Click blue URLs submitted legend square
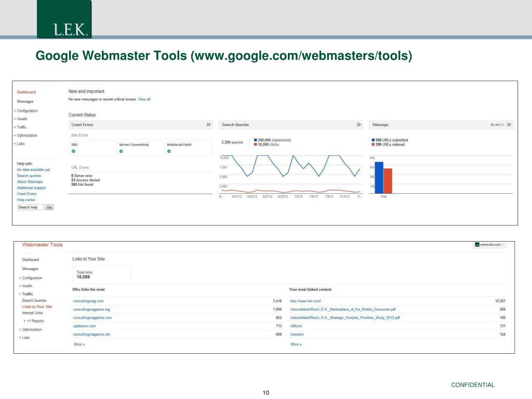Image resolution: width=532 pixels, height=399 pixels. (373, 140)
